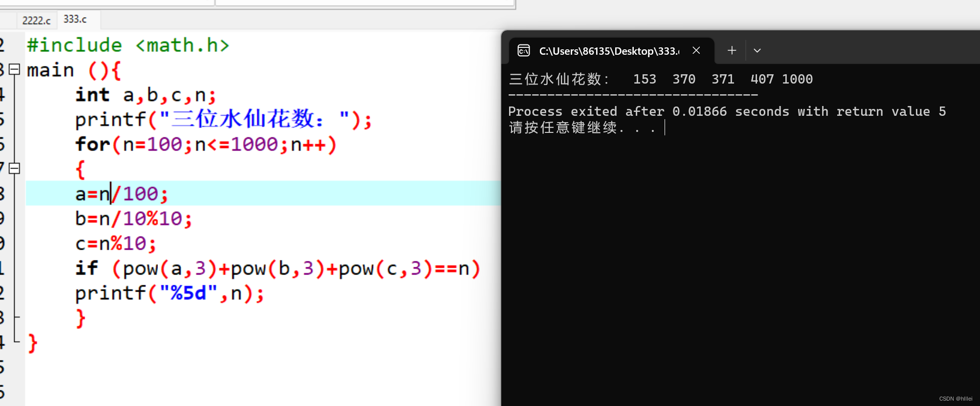
Task: Close the console tab with the X
Action: point(696,50)
